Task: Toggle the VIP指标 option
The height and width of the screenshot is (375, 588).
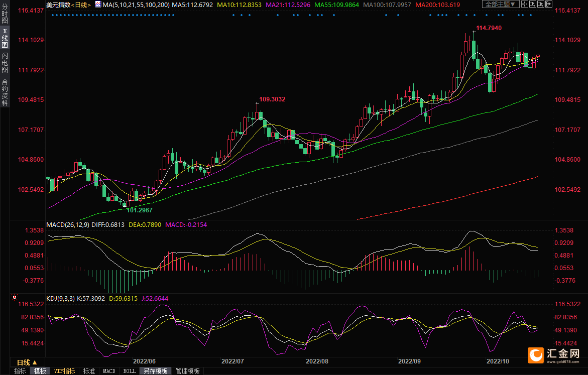Action: [65, 371]
